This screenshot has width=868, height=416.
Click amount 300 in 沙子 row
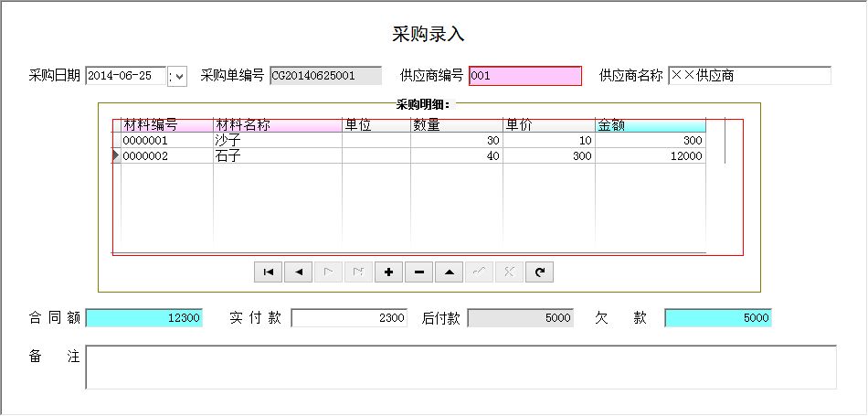pyautogui.click(x=651, y=141)
